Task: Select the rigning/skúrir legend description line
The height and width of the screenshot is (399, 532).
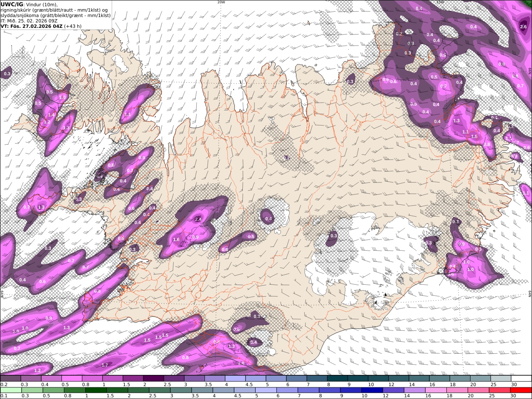Action: pyautogui.click(x=54, y=10)
